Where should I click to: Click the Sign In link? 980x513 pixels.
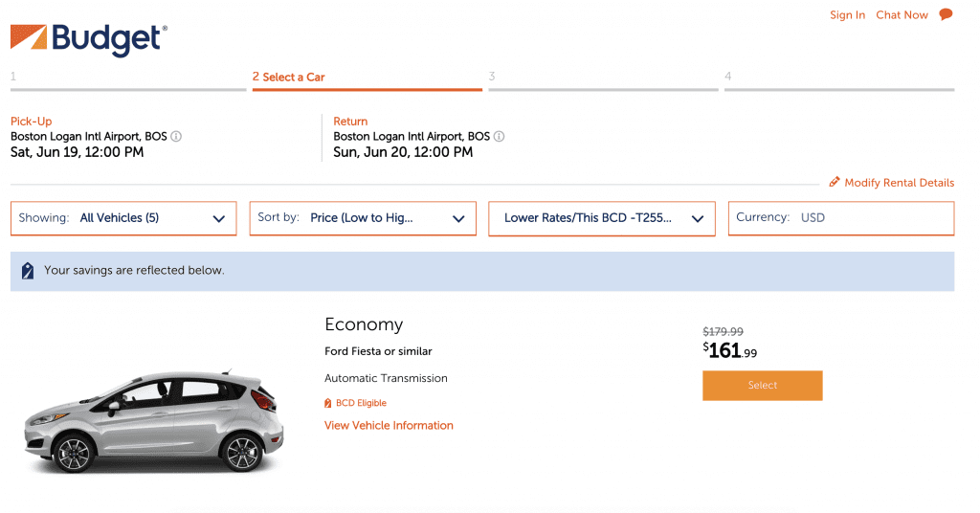point(848,15)
